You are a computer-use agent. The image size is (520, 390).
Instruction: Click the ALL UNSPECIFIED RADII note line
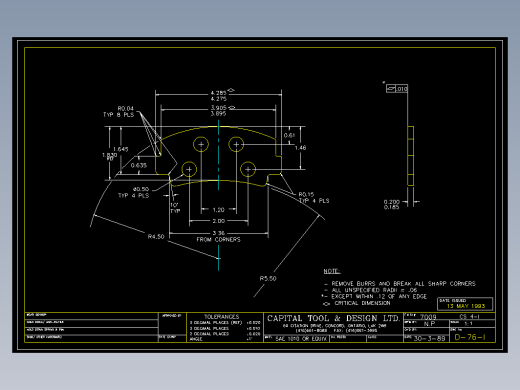pyautogui.click(x=374, y=290)
